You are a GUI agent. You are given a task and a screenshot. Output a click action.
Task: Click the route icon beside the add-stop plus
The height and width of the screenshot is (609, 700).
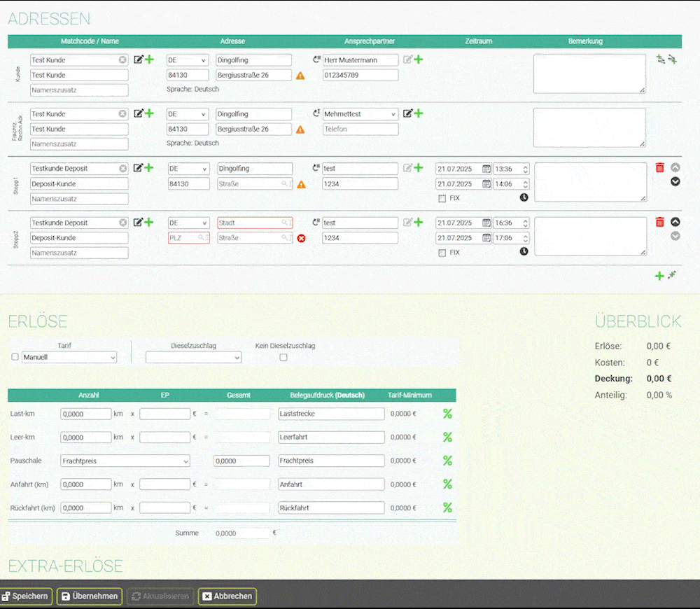point(672,275)
